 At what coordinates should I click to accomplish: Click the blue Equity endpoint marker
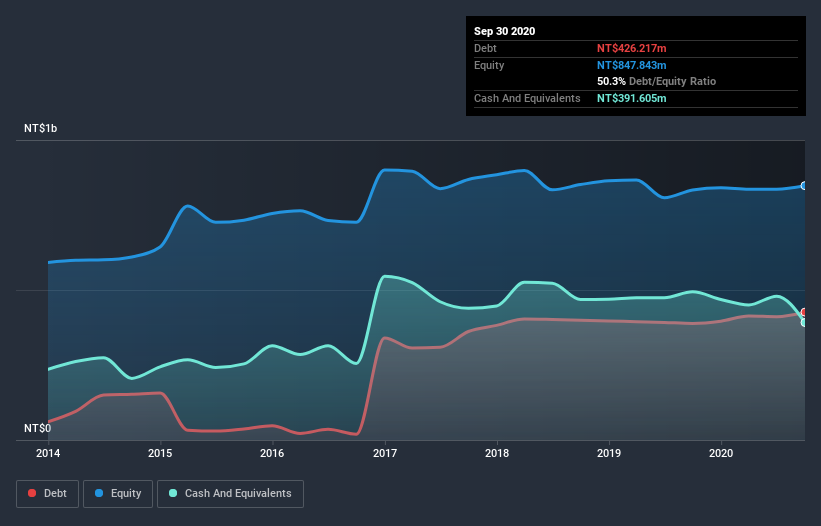point(804,186)
